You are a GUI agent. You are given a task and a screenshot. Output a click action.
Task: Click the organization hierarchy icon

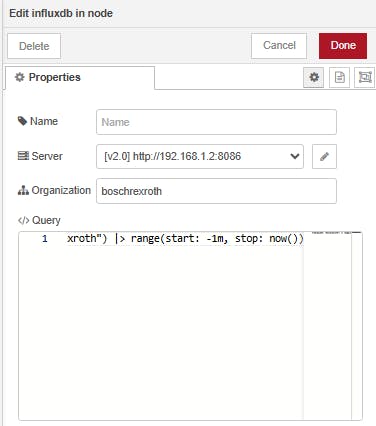point(23,190)
